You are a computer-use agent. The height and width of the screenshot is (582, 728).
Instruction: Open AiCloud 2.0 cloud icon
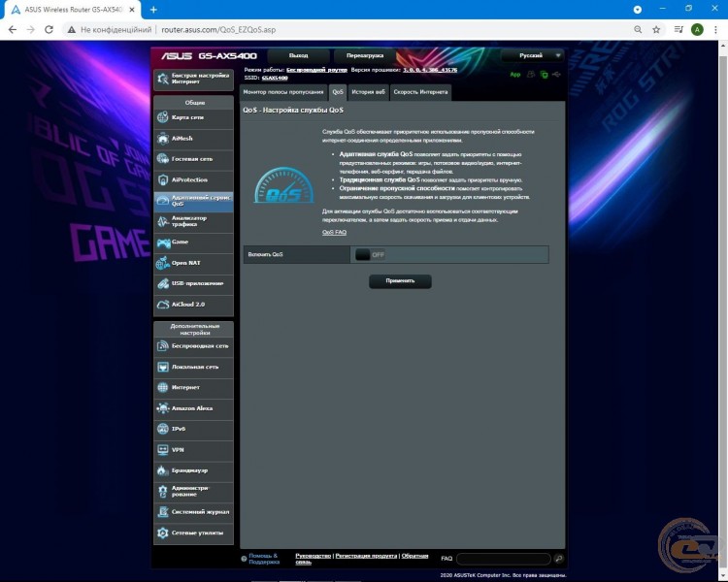click(x=162, y=305)
